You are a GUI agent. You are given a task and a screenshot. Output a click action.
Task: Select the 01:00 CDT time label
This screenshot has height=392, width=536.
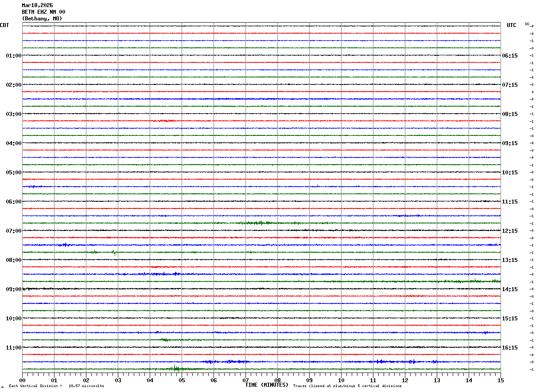13,56
